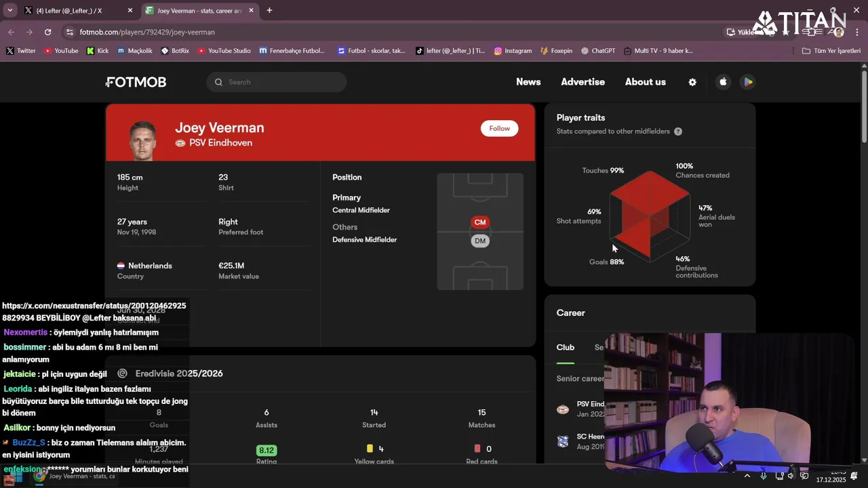This screenshot has height=488, width=868.
Task: Click the 8.12 rating badge
Action: 267,450
